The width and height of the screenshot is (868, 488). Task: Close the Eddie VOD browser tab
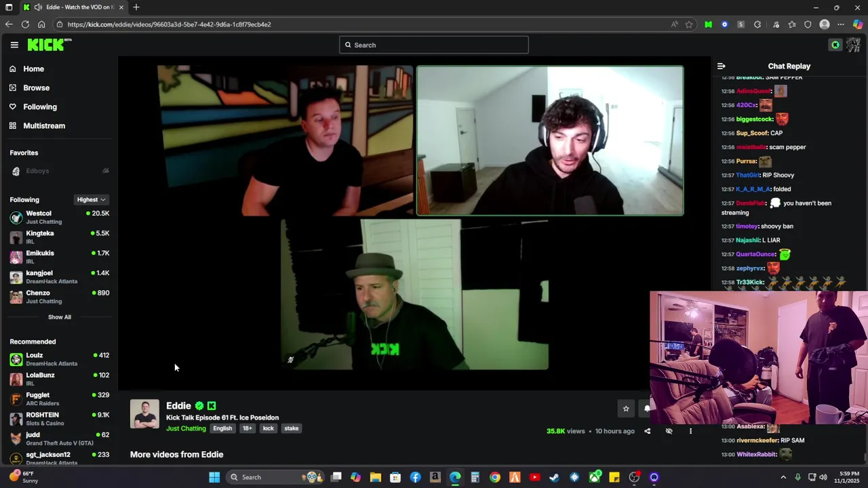[x=121, y=7]
